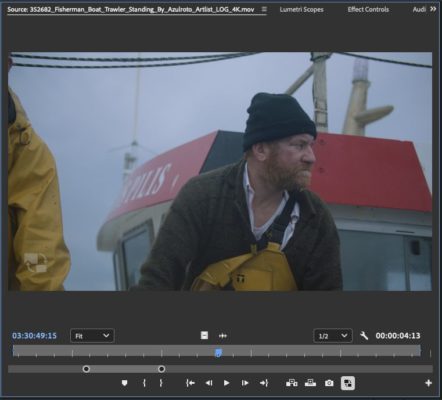Click the Overwrite edit button
Image resolution: width=442 pixels, height=400 pixels.
click(x=310, y=383)
